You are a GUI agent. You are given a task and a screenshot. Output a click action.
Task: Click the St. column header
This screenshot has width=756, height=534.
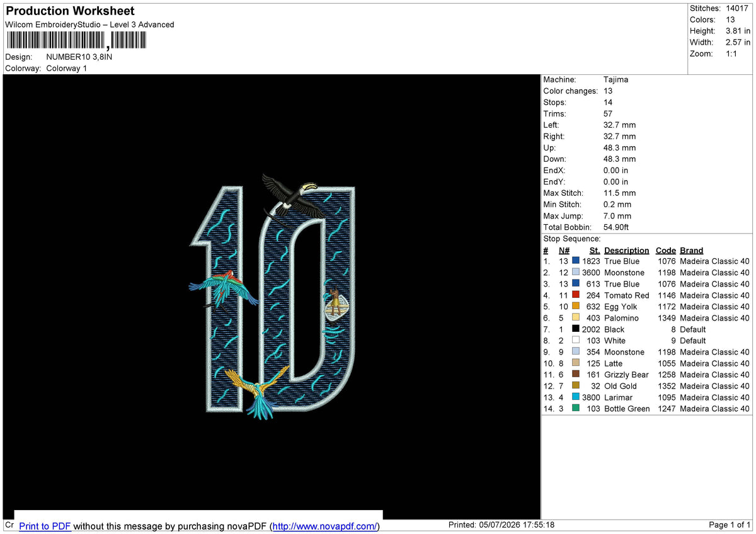pos(595,250)
